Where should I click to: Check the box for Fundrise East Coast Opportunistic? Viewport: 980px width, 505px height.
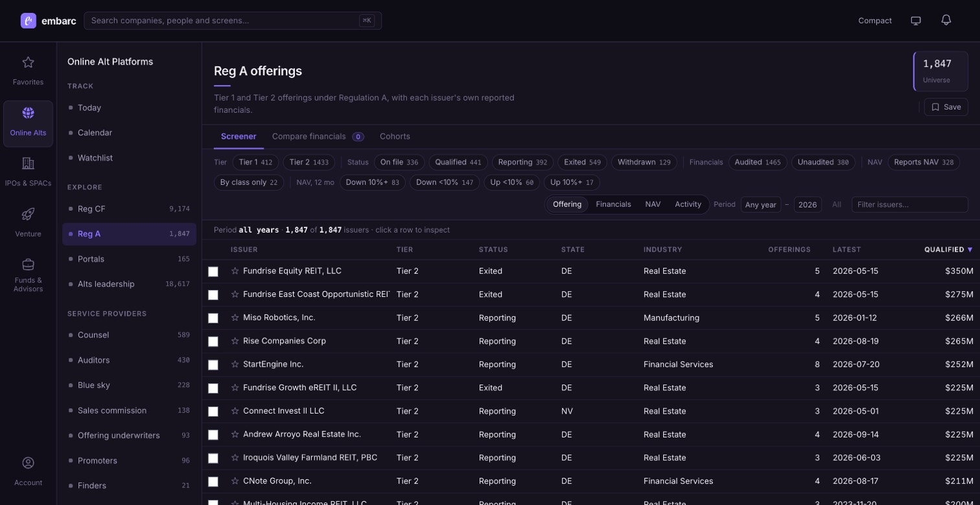point(213,295)
